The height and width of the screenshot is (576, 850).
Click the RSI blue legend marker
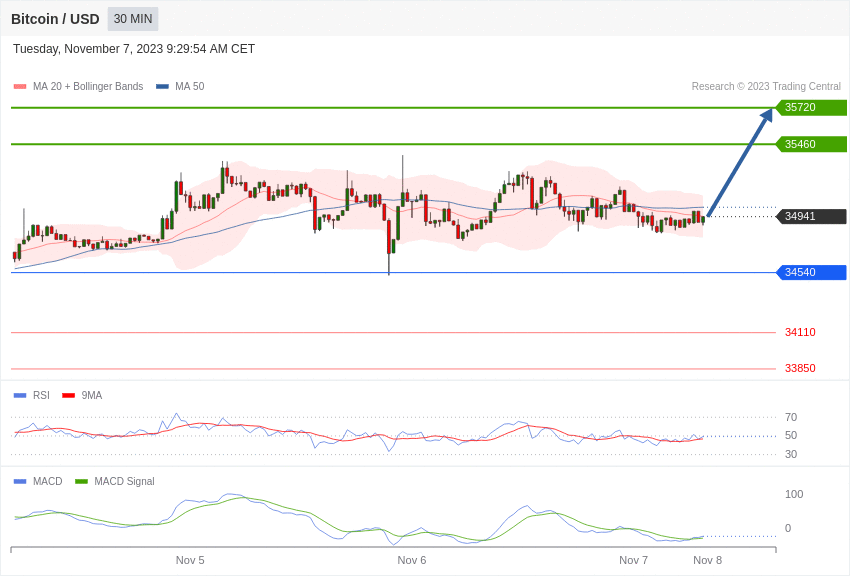[x=20, y=396]
